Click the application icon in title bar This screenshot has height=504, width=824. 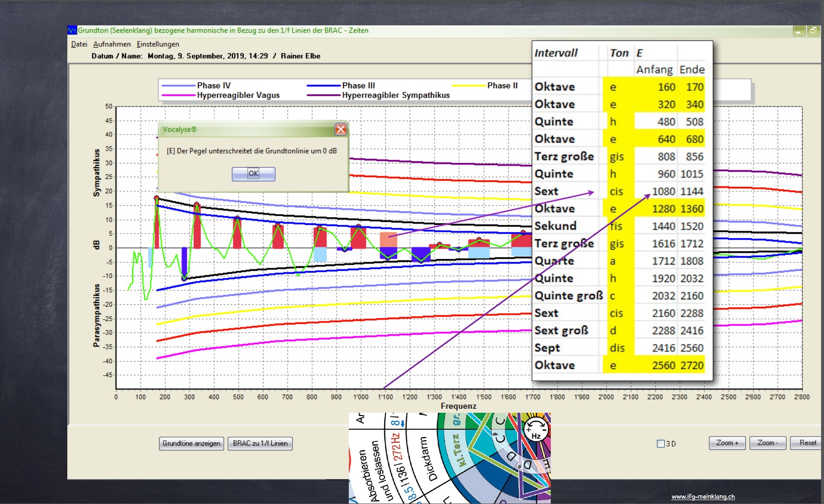(x=72, y=30)
